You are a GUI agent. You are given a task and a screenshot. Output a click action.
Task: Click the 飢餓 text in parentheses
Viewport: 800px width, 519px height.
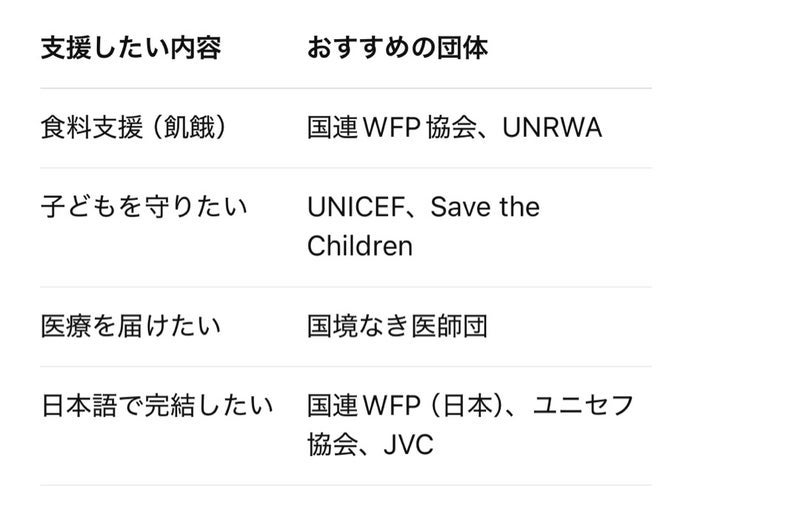pos(191,128)
